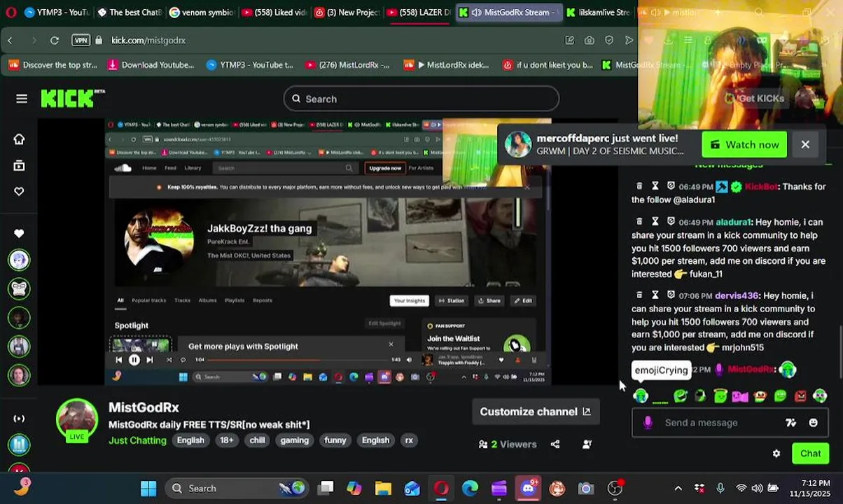The width and height of the screenshot is (843, 504).
Task: Reload the page in browser
Action: pyautogui.click(x=55, y=41)
